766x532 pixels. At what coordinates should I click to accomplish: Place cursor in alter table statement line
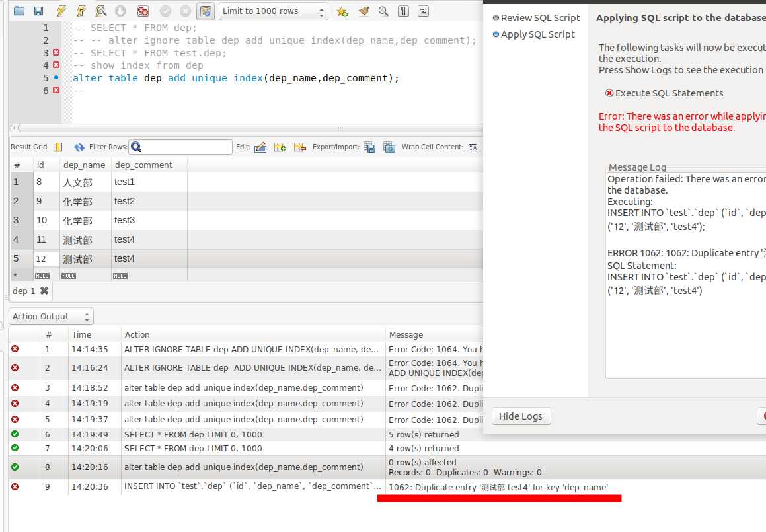tap(235, 78)
